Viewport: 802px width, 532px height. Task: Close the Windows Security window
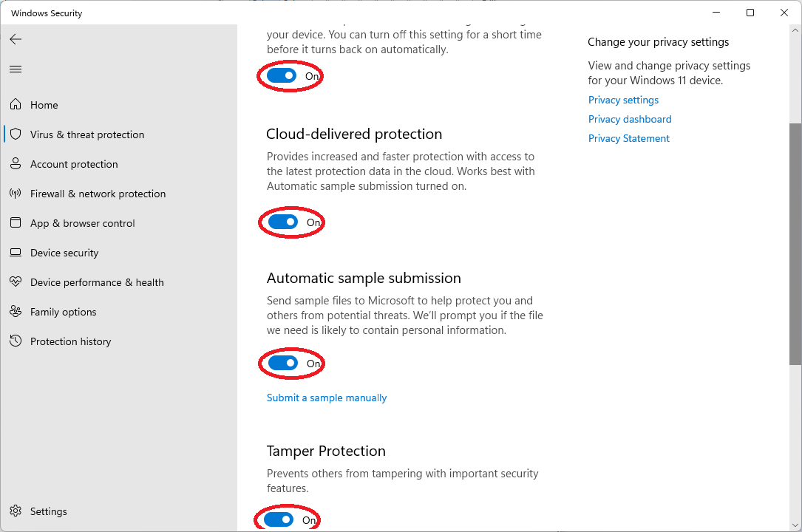(x=784, y=13)
